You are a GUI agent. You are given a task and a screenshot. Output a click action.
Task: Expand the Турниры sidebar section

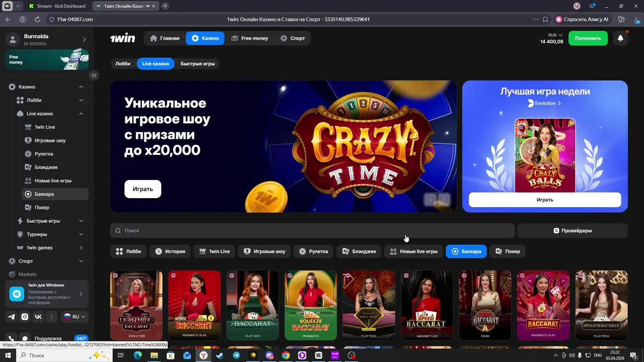click(81, 234)
